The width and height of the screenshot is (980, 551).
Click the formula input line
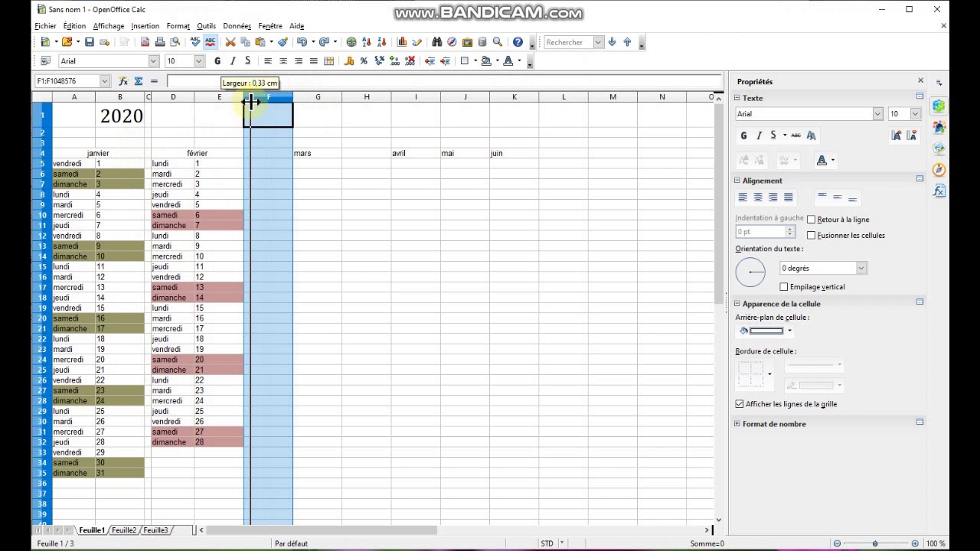pos(445,81)
